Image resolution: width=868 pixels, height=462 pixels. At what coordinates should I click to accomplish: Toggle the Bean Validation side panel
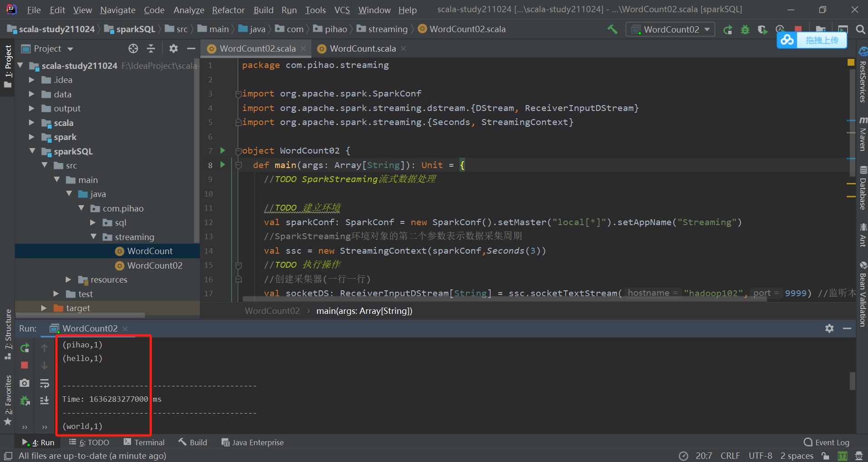863,294
